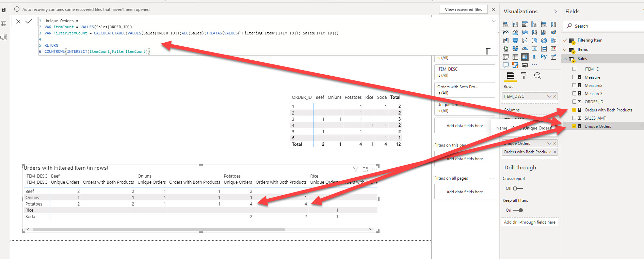The height and width of the screenshot is (259, 644).
Task: Pick the R script visual
Action: pos(534,57)
